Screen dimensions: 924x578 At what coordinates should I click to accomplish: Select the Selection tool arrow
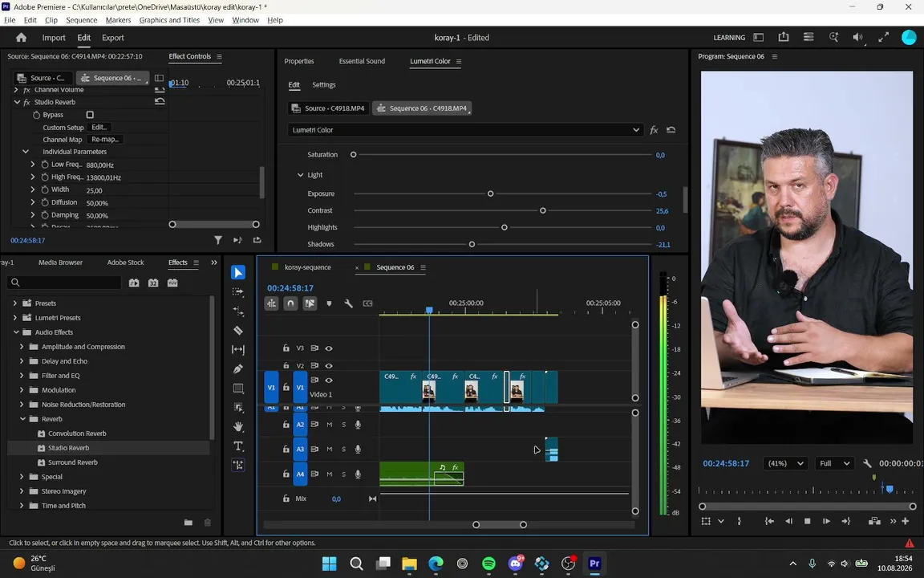point(238,272)
